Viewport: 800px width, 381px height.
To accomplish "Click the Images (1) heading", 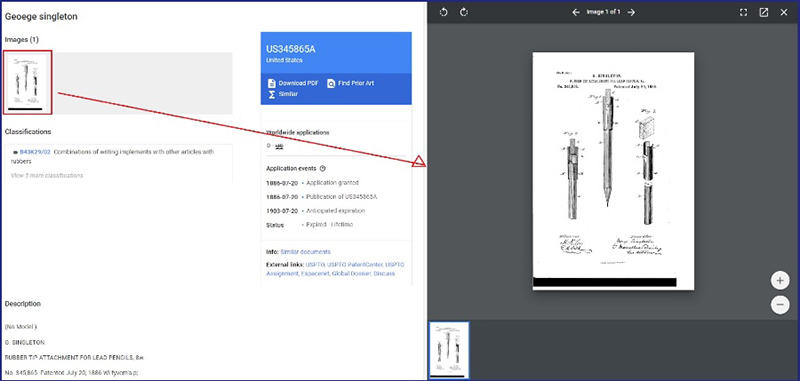I will pyautogui.click(x=22, y=40).
